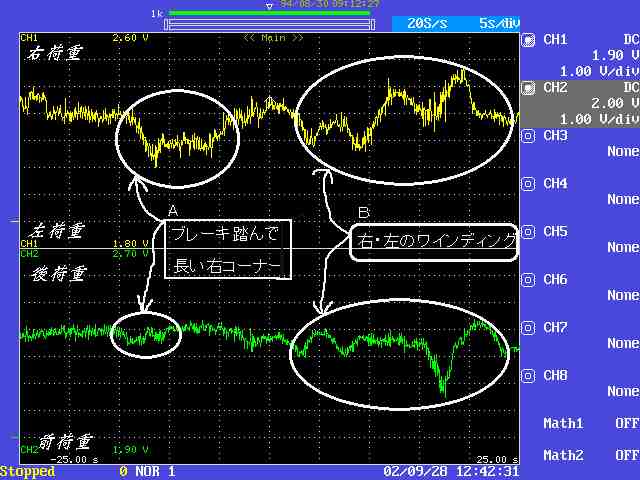Click the 5s/div time base readout
The width and height of the screenshot is (640, 480).
click(x=499, y=23)
